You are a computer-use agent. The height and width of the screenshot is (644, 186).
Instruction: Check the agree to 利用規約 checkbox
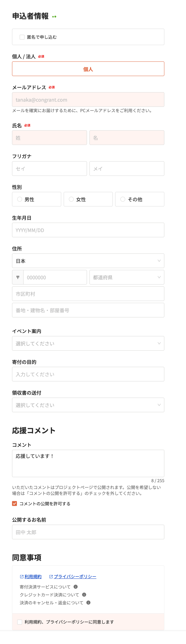pyautogui.click(x=19, y=622)
